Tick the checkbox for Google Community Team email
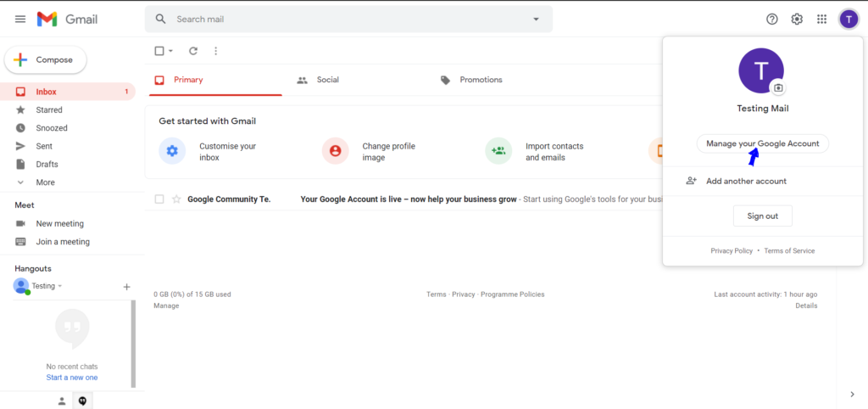868x409 pixels. (x=159, y=199)
